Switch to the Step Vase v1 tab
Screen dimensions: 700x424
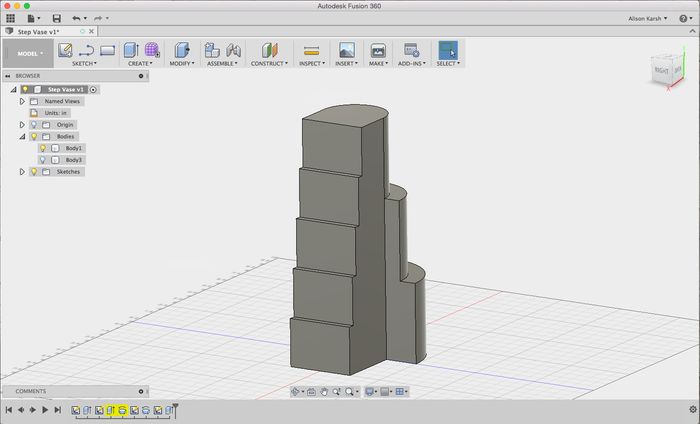coord(39,32)
